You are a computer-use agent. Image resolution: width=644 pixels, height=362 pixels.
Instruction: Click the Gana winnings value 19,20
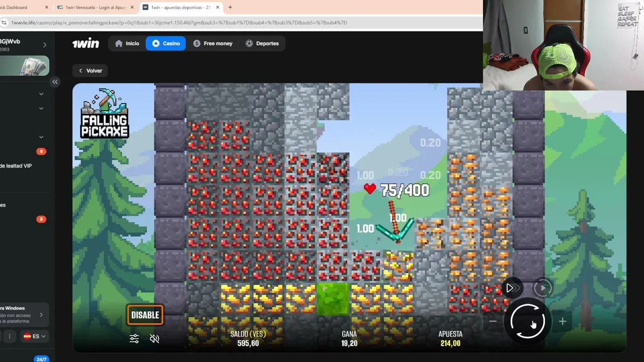(349, 343)
